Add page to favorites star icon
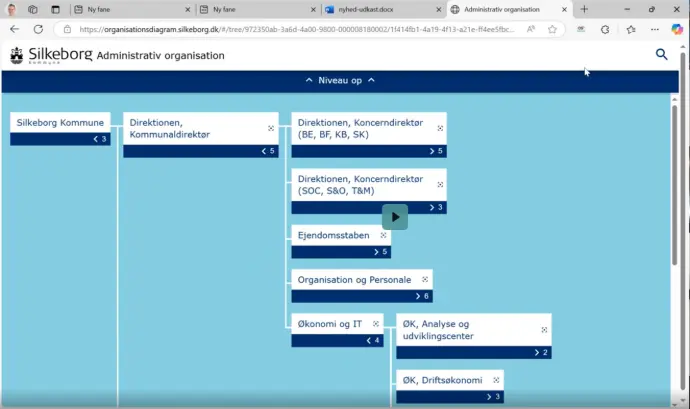Image resolution: width=690 pixels, height=409 pixels. [552, 29]
